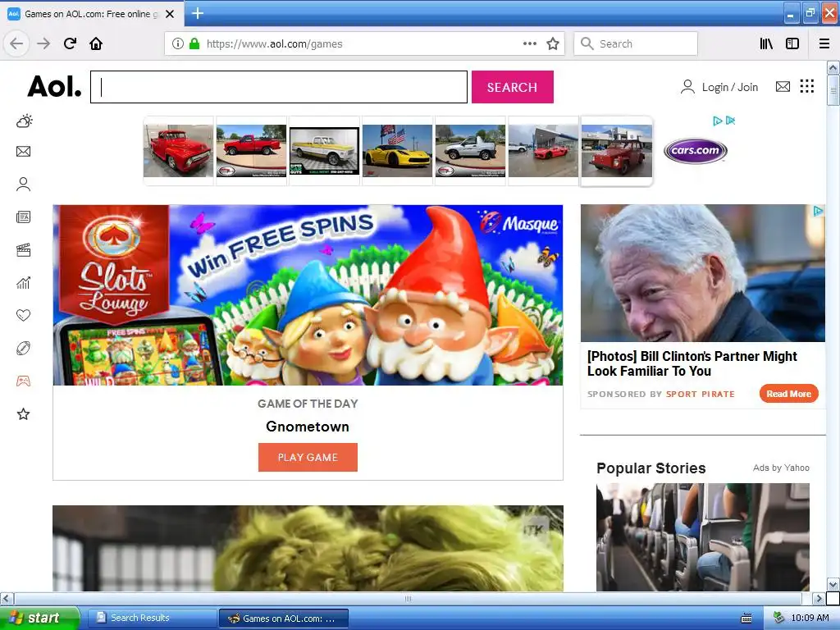Go forward with the browser Forward arrow
The image size is (840, 630).
pyautogui.click(x=43, y=43)
